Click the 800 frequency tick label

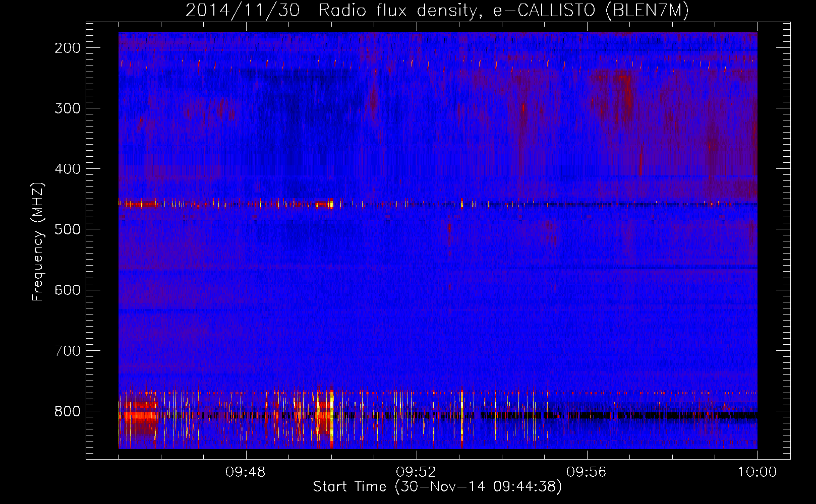pos(68,411)
